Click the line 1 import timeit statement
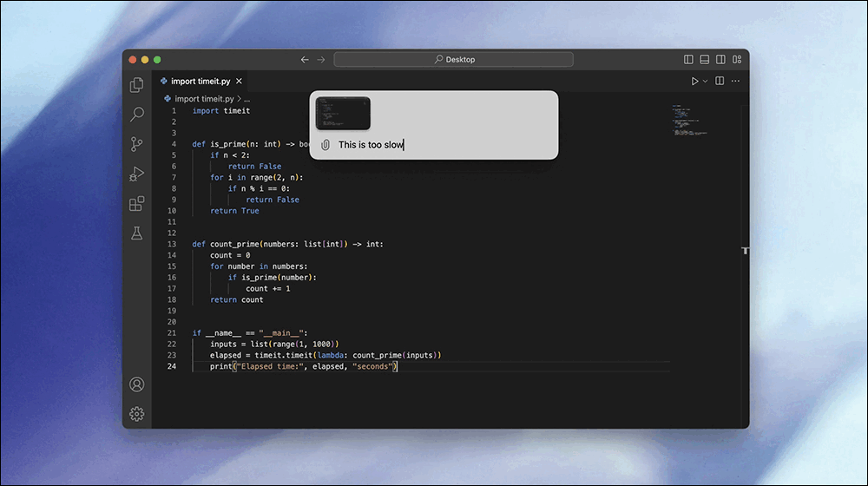The height and width of the screenshot is (486, 868). coord(220,111)
